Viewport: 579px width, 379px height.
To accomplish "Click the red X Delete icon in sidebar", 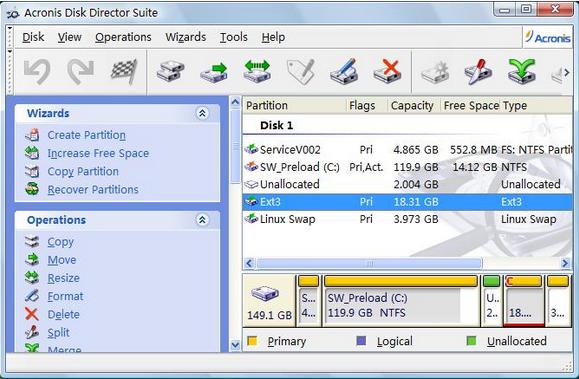I will pos(32,314).
